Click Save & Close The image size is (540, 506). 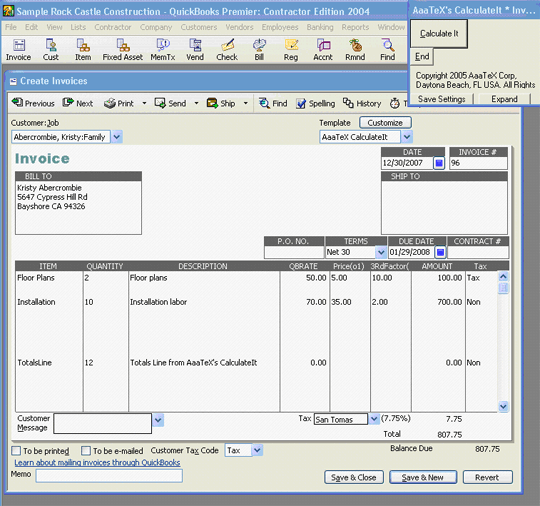pos(354,477)
